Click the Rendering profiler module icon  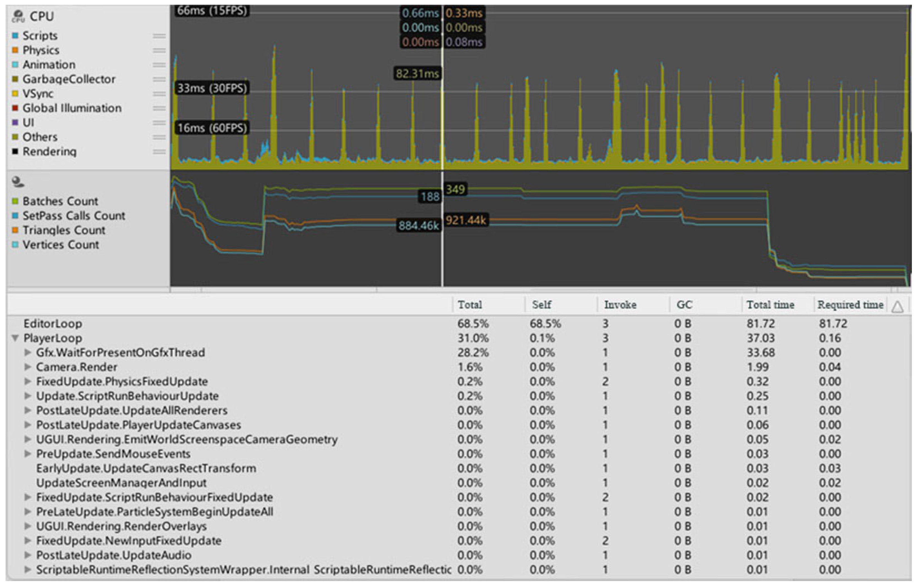pos(18,182)
